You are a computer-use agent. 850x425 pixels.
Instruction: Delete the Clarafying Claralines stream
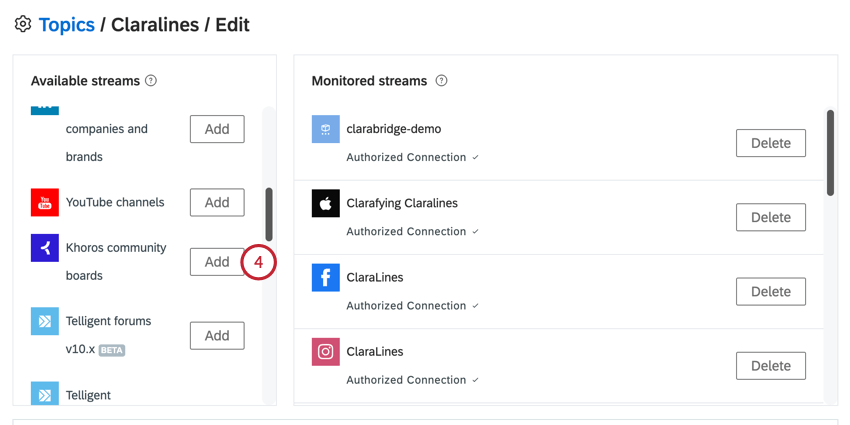771,217
